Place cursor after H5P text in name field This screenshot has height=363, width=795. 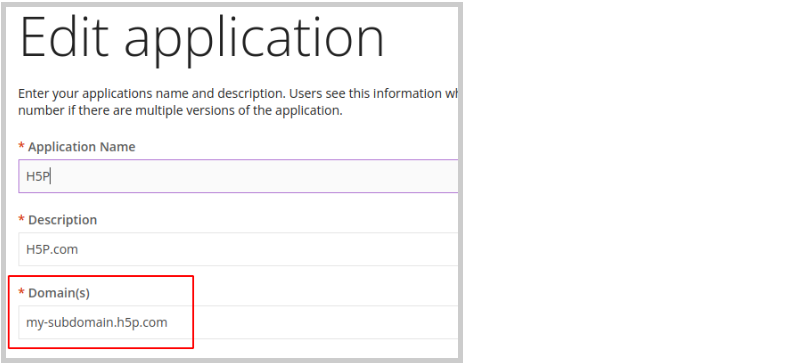click(x=51, y=176)
